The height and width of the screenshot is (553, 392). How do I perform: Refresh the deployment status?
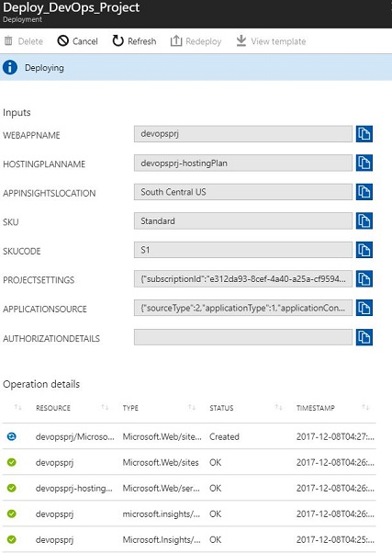pos(134,41)
